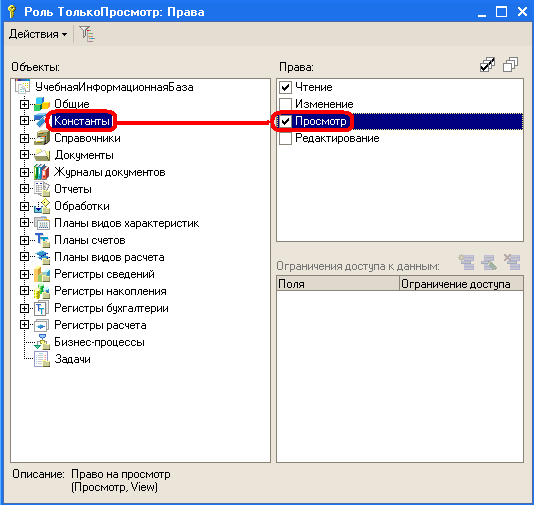The image size is (534, 505).
Task: Expand the Регистры сведений tree node
Action: (x=24, y=274)
